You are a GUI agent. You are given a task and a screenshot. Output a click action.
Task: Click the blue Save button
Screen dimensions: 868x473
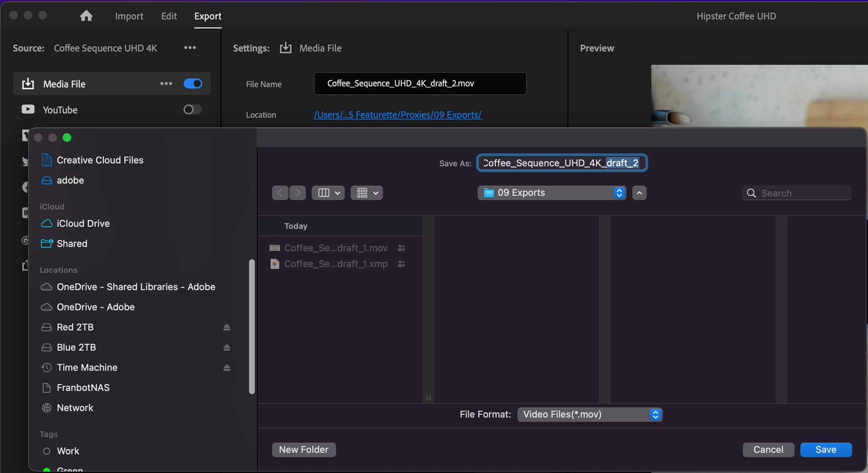click(x=826, y=450)
